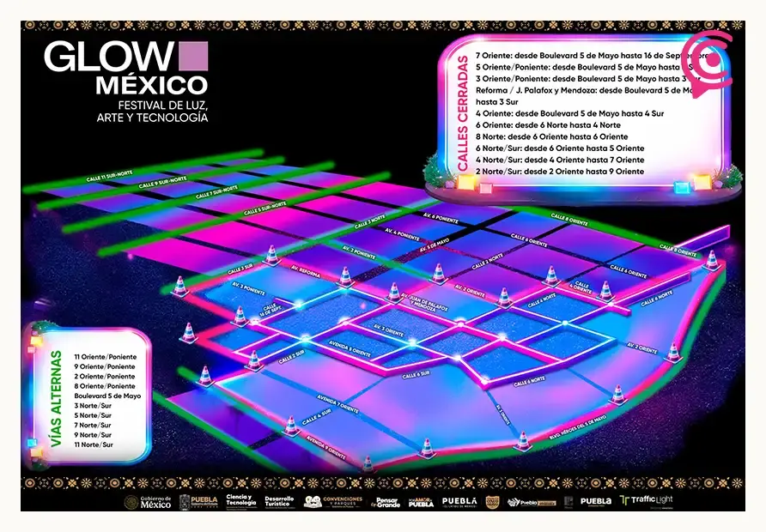Click the '2 Norte/Sur: desde 2 Oriente' line

pos(560,172)
